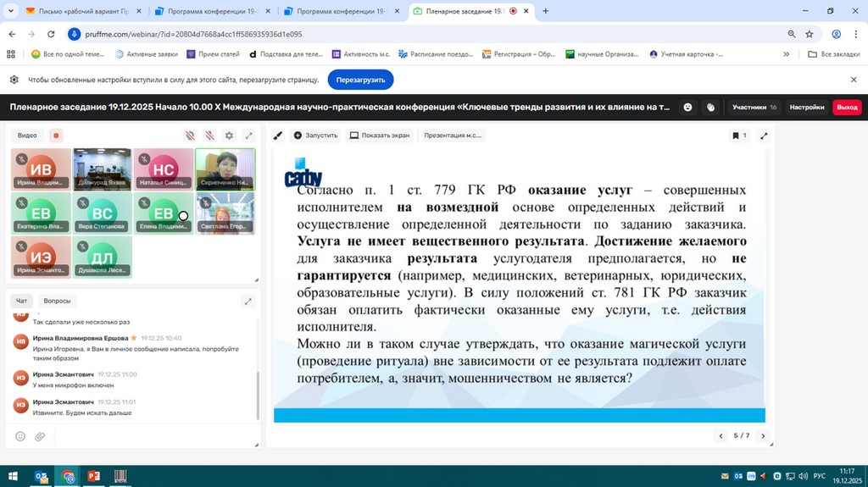Select the brush drawing tool
Screen dimensions: 868x487
[277, 136]
